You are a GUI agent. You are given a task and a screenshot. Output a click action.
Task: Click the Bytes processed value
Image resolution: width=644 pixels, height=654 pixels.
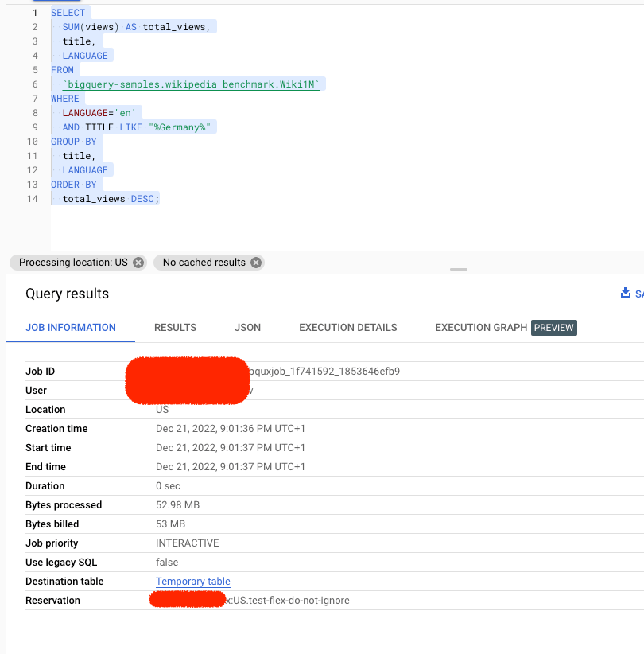point(177,504)
